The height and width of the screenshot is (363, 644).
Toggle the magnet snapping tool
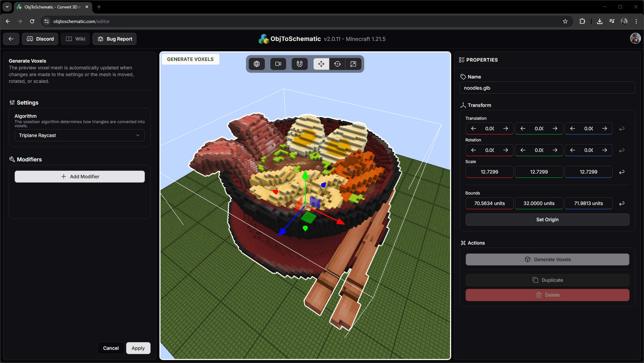(x=299, y=64)
